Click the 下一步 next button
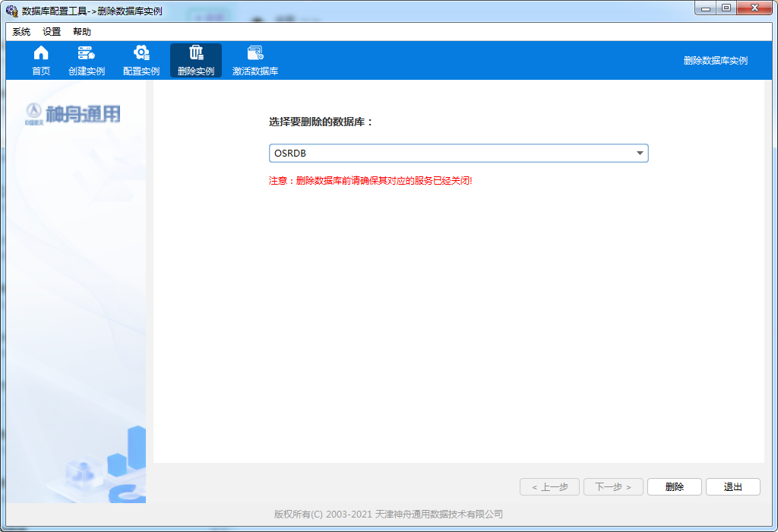Screen dimensions: 778x532 pos(613,487)
